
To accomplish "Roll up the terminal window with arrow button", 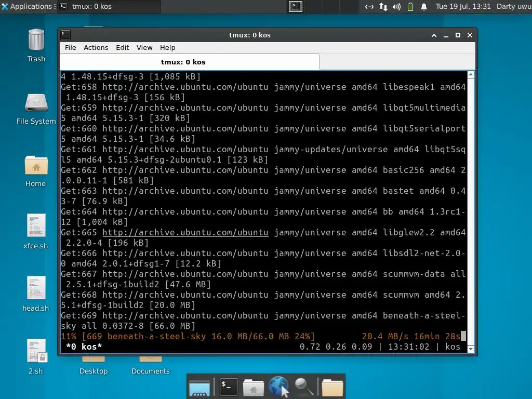I will 434,35.
